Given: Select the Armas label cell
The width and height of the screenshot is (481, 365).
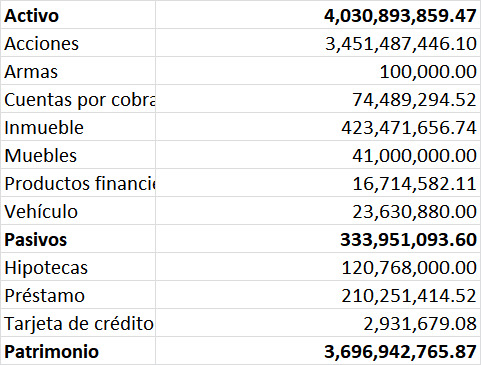Looking at the screenshot, I should coord(78,71).
